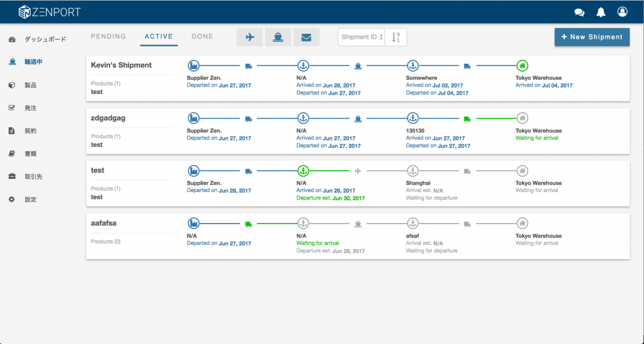
Task: Click the gray home icon in zdgadgag row
Action: pyautogui.click(x=522, y=118)
